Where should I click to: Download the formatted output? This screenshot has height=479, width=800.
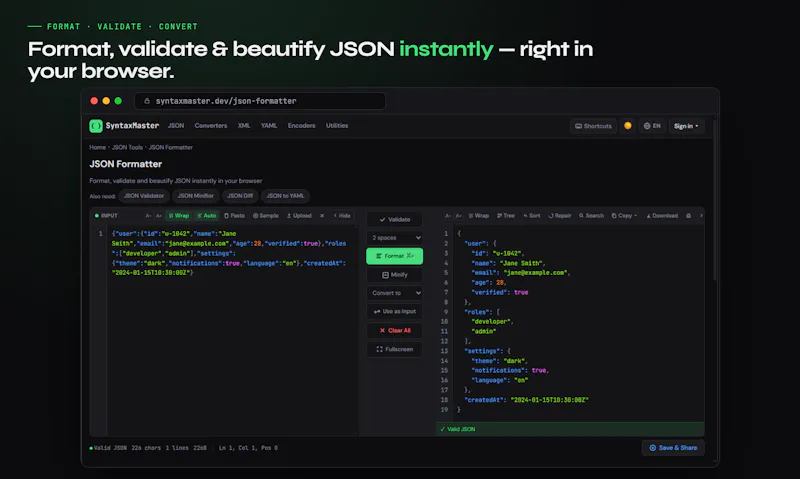662,216
